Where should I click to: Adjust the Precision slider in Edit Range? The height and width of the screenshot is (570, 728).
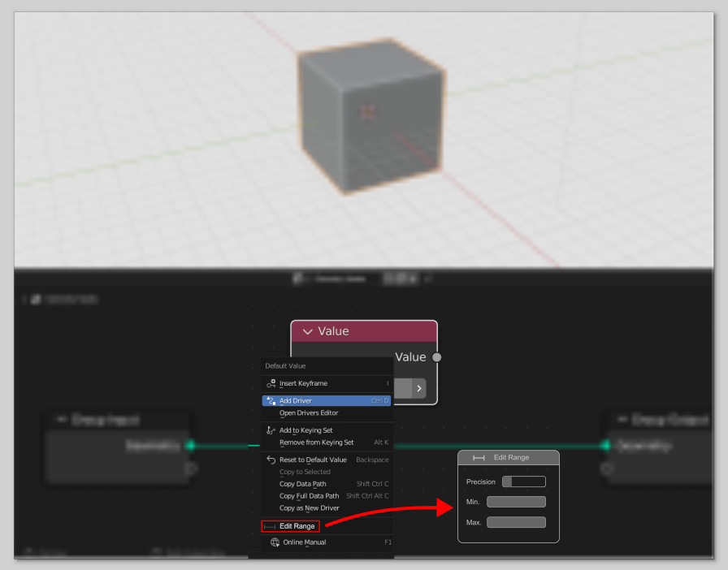click(x=524, y=481)
